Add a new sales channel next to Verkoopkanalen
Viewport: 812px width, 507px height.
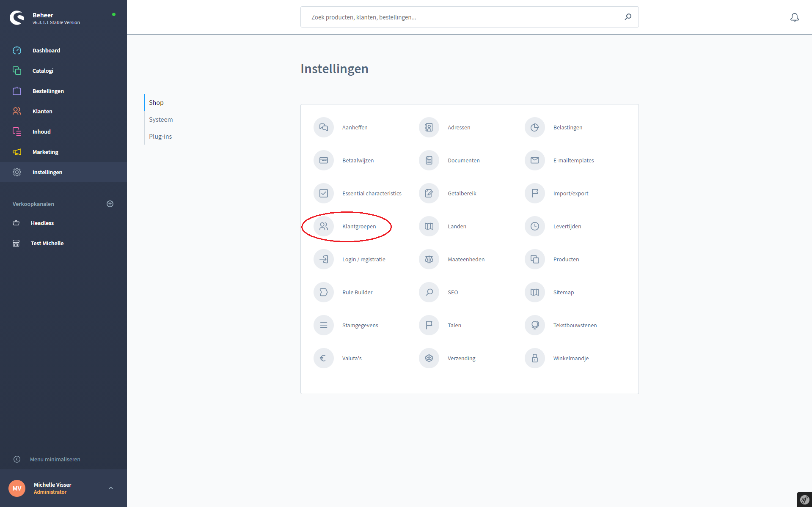coord(110,204)
